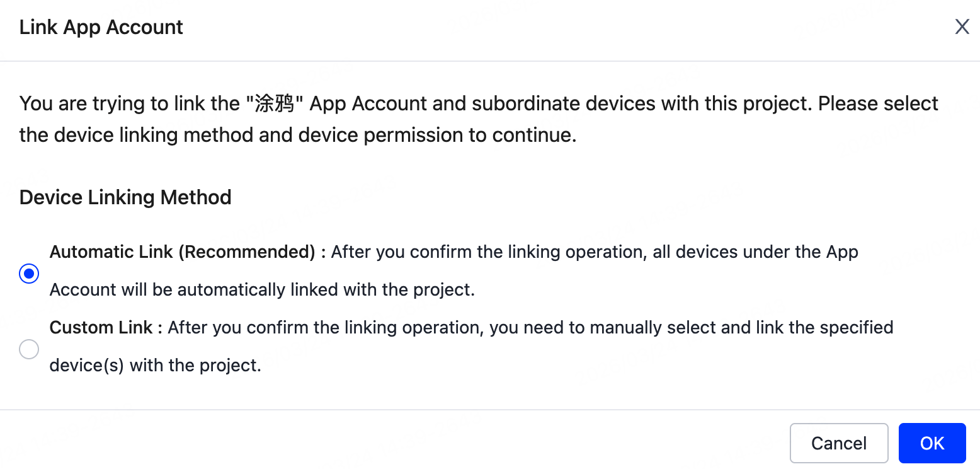Viewport: 980px width, 469px height.
Task: Click the X icon in the dialog corner
Action: point(962,26)
